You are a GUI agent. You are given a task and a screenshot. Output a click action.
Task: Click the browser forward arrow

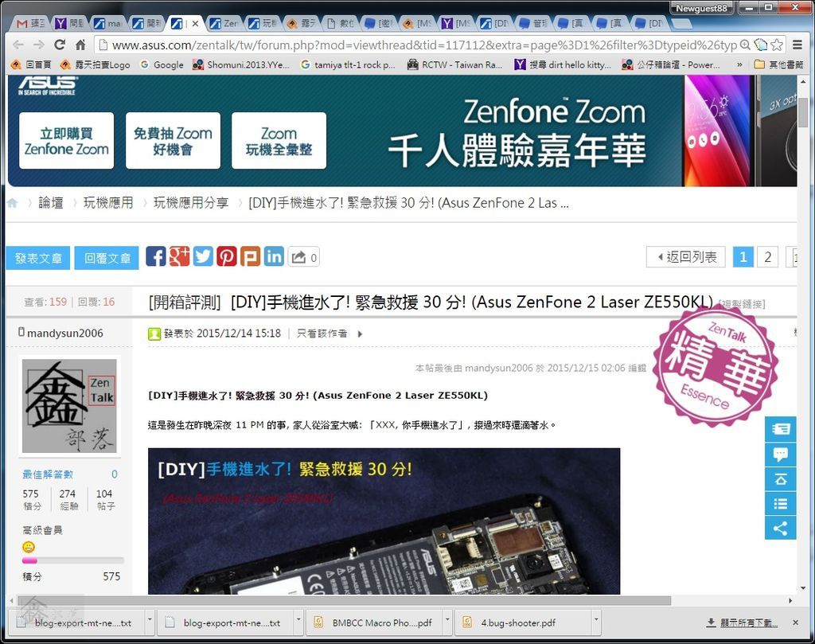pos(39,45)
